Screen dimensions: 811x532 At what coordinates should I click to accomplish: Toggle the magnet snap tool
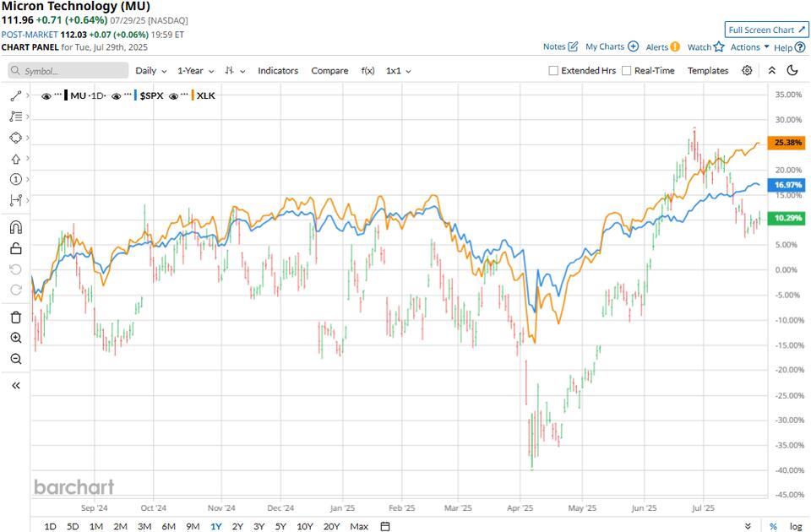15,227
